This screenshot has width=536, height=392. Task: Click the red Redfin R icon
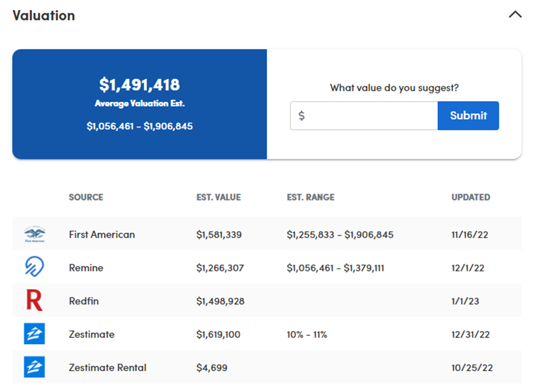35,301
